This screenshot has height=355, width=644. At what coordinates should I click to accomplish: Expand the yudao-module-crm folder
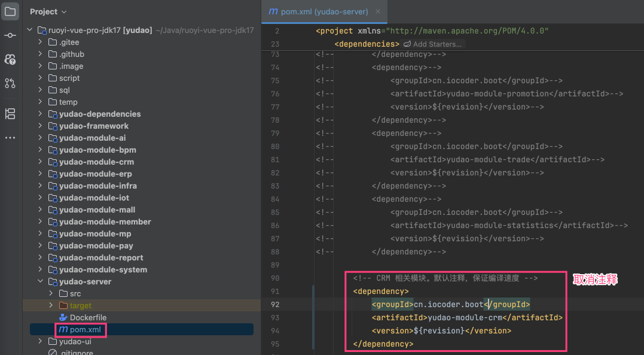point(40,162)
